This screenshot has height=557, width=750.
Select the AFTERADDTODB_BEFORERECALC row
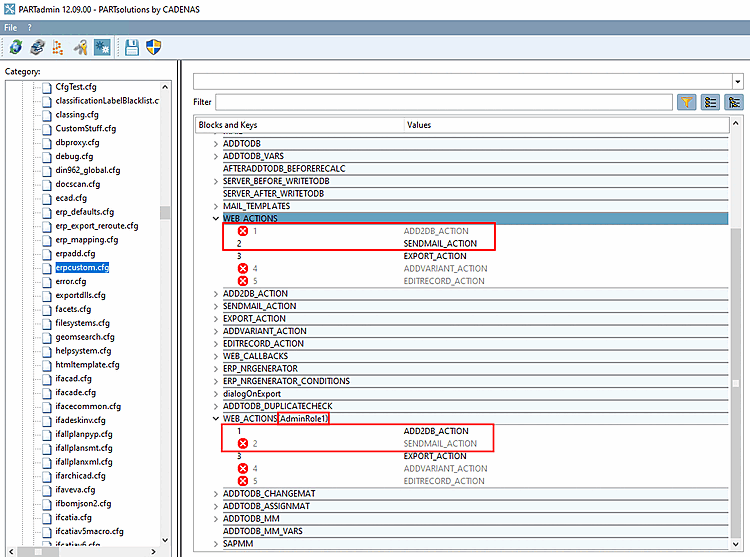(x=475, y=168)
